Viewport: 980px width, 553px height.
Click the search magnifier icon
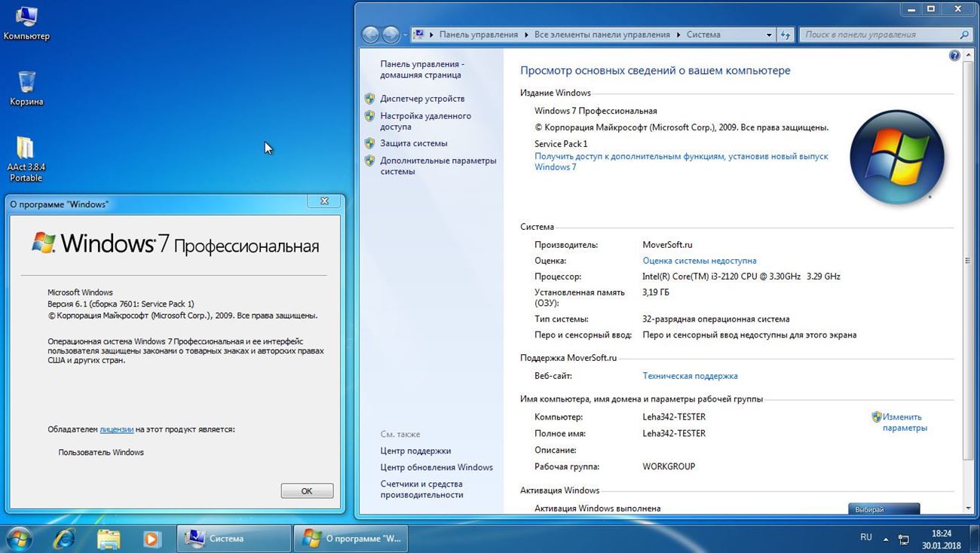(964, 35)
